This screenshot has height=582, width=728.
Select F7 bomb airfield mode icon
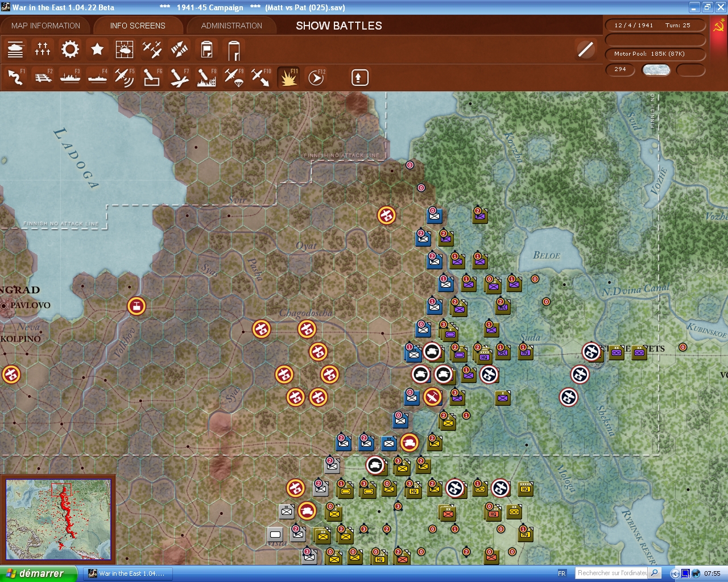179,77
